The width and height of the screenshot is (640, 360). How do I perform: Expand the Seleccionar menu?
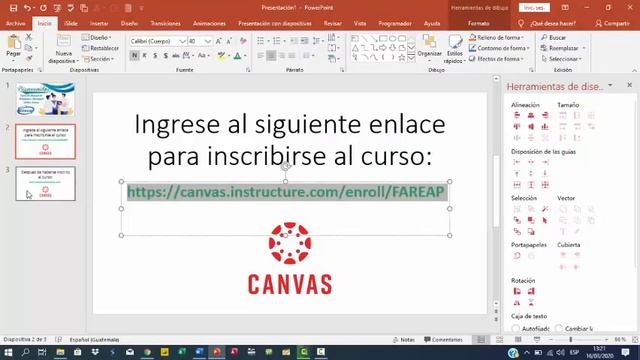click(x=562, y=59)
